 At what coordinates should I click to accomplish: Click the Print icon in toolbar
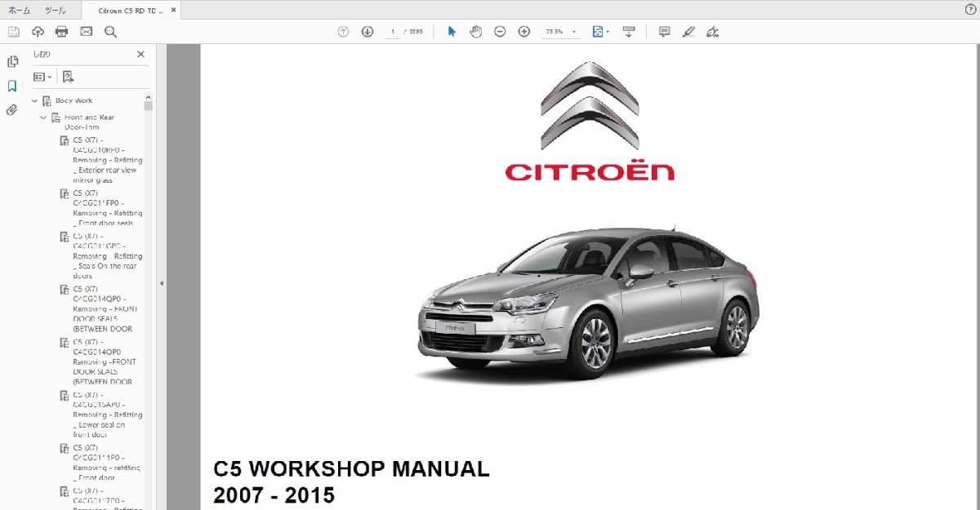pyautogui.click(x=62, y=32)
